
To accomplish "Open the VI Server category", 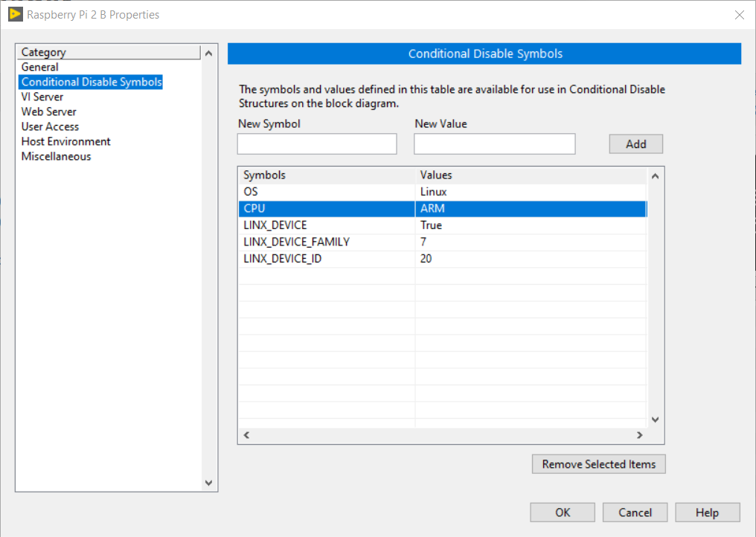I will point(42,97).
